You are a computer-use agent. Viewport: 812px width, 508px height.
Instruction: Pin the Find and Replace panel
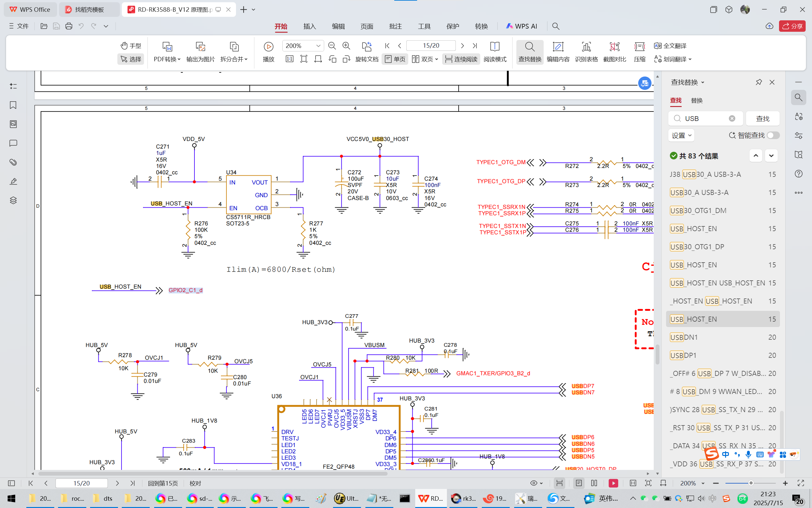(759, 82)
